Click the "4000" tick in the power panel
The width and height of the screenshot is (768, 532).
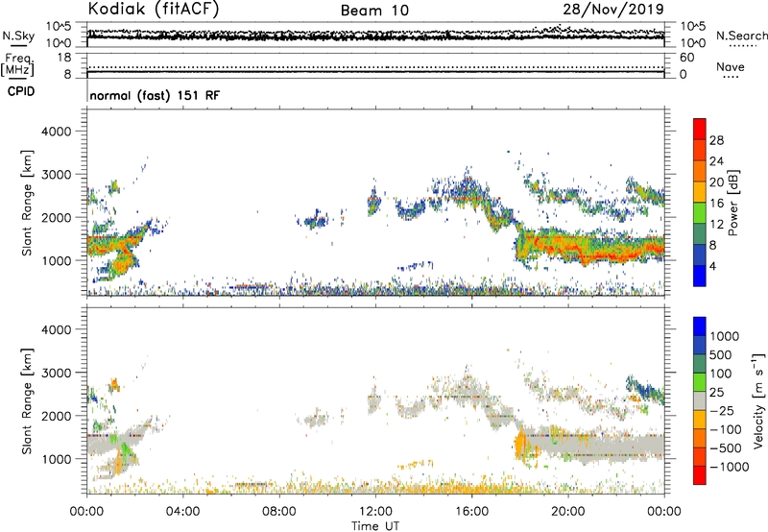[x=56, y=132]
